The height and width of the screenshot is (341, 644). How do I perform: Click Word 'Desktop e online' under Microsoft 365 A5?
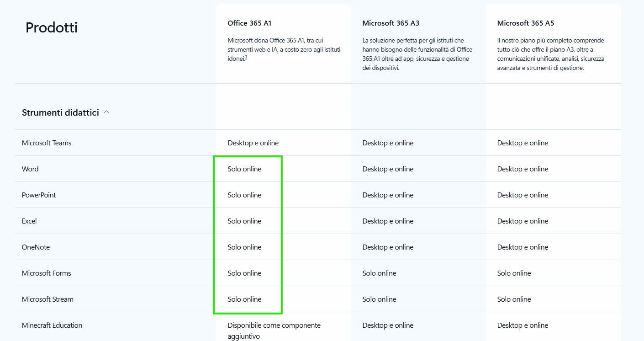tap(523, 169)
